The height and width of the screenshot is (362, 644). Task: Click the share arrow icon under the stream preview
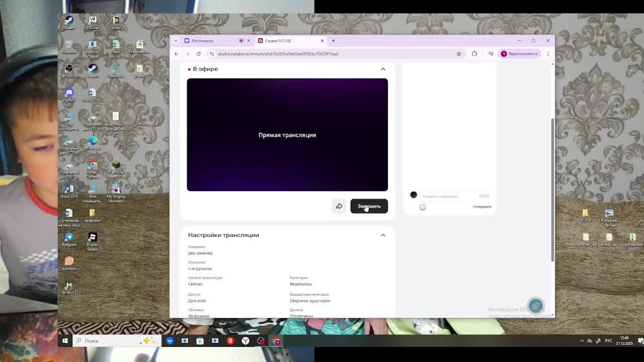(339, 206)
